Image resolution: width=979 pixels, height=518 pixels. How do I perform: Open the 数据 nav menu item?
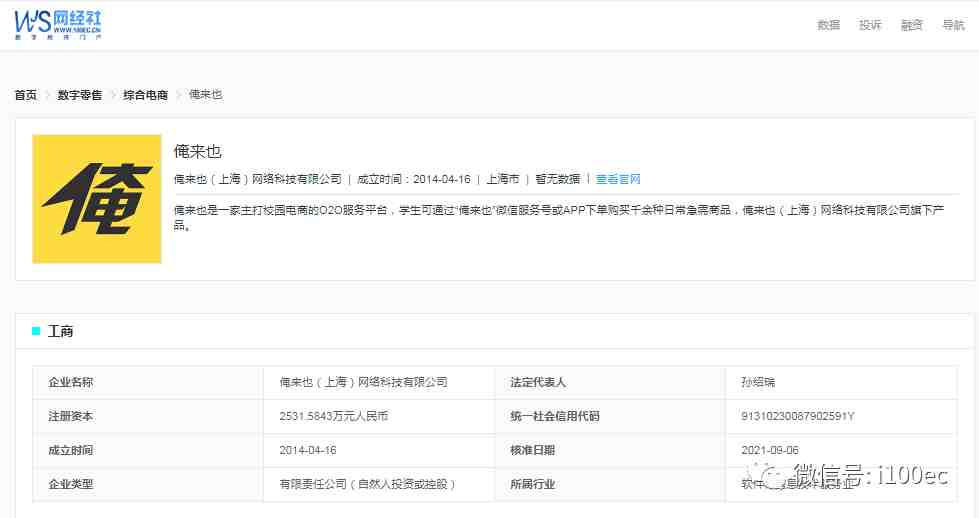[829, 25]
